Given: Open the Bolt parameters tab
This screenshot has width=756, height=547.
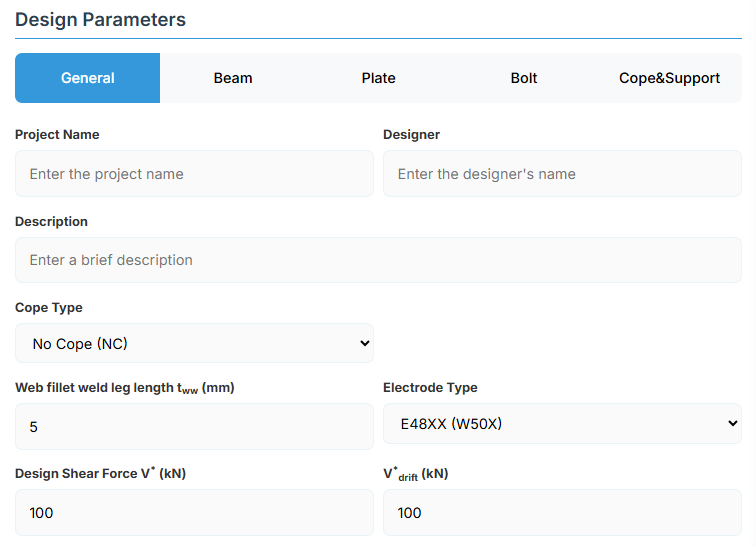Looking at the screenshot, I should point(524,78).
